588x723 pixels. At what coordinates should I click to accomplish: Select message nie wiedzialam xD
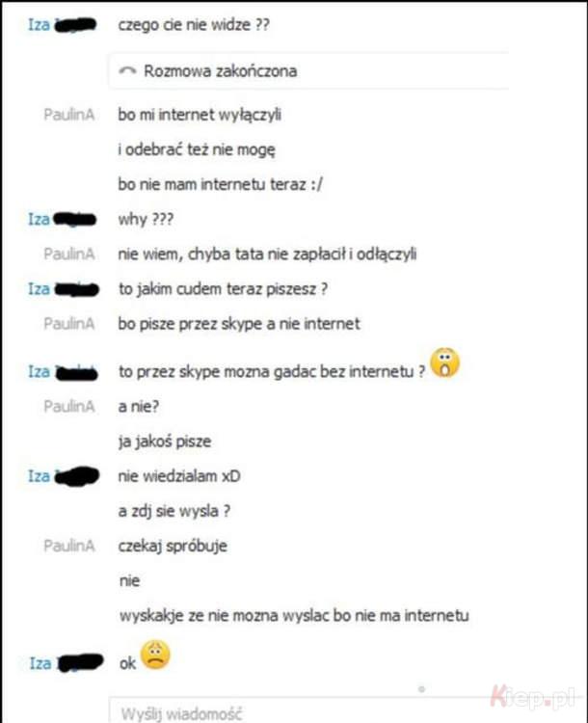pos(179,476)
